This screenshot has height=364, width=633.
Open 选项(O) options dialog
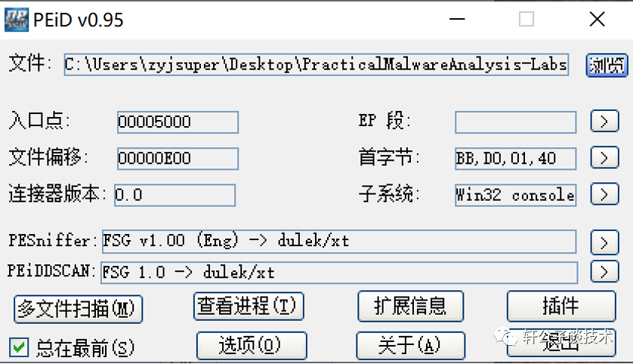(x=252, y=346)
